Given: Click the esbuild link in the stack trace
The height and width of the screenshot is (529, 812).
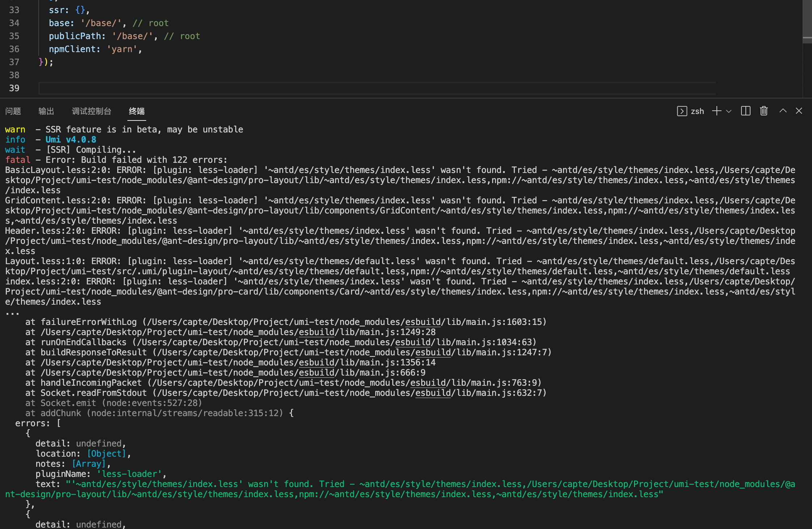Looking at the screenshot, I should coord(422,322).
